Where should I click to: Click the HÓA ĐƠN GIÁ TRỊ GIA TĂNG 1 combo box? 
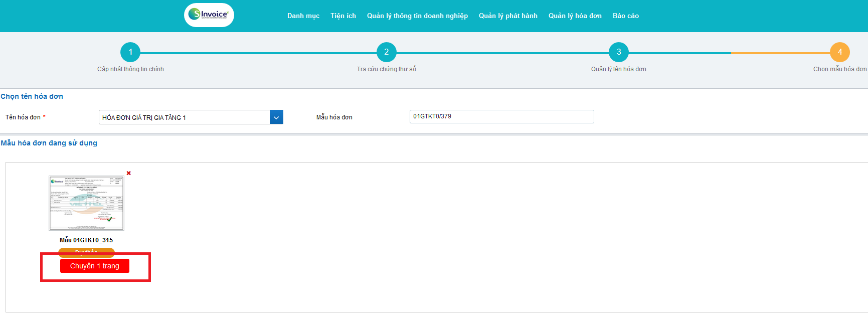point(184,117)
